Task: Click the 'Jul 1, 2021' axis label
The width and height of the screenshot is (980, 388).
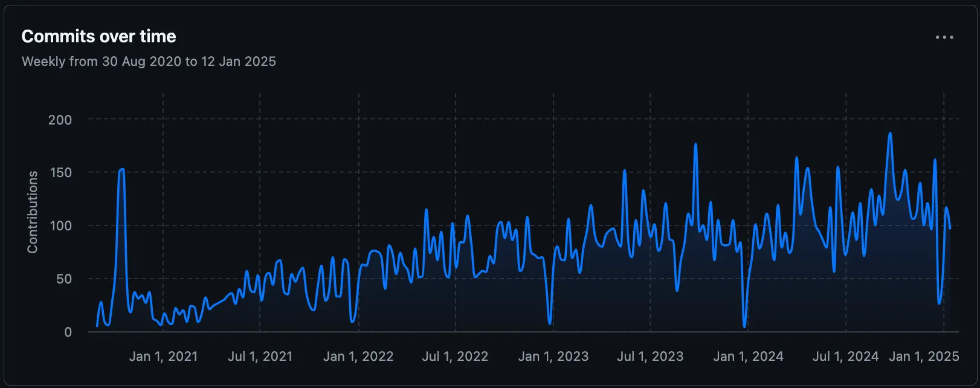Action: coord(260,356)
